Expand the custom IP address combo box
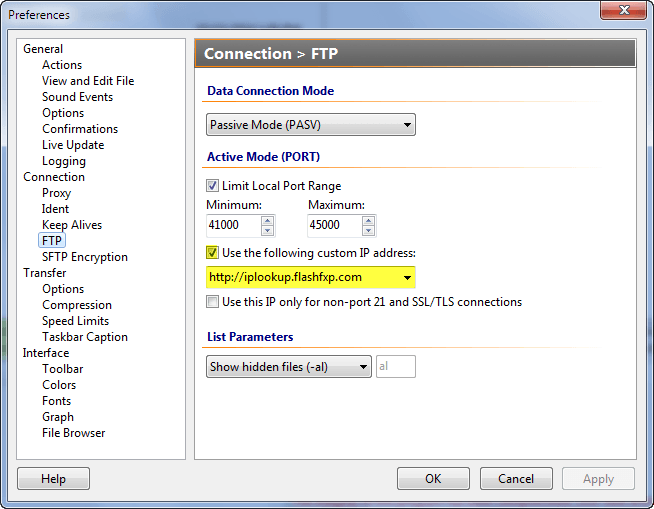The width and height of the screenshot is (654, 509). pos(407,277)
